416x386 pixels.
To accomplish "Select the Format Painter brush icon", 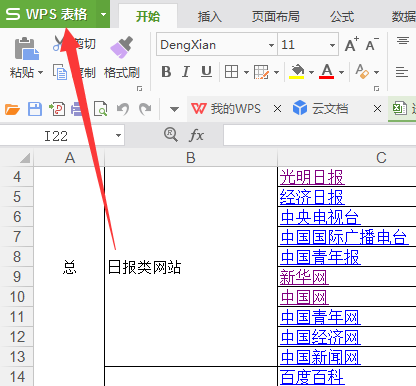I will [121, 47].
